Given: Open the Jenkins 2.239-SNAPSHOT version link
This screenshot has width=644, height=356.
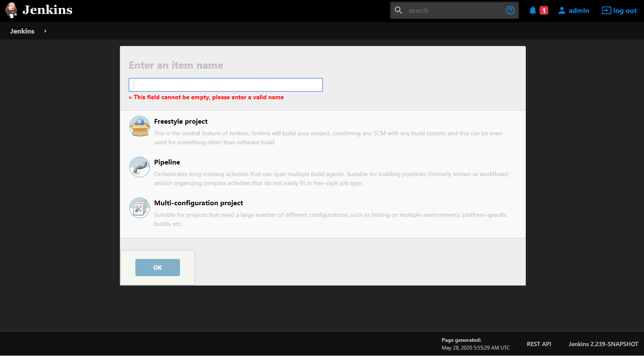Looking at the screenshot, I should 604,344.
